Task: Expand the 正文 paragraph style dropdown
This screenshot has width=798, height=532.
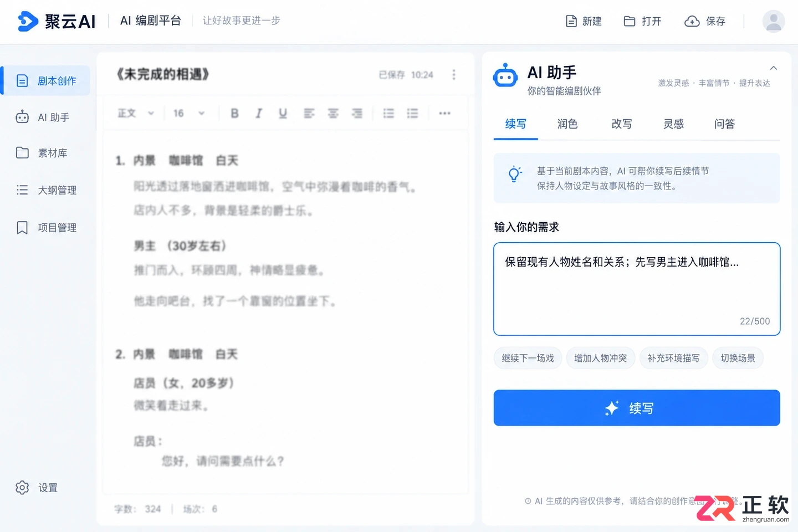Action: (136, 113)
